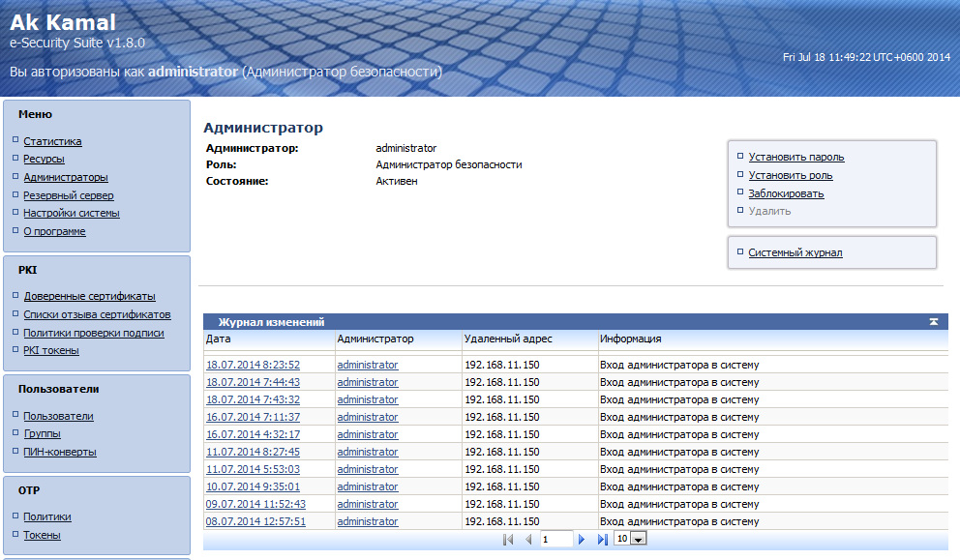Open log entry dated 10.07.2014 9:35:01

pyautogui.click(x=253, y=487)
